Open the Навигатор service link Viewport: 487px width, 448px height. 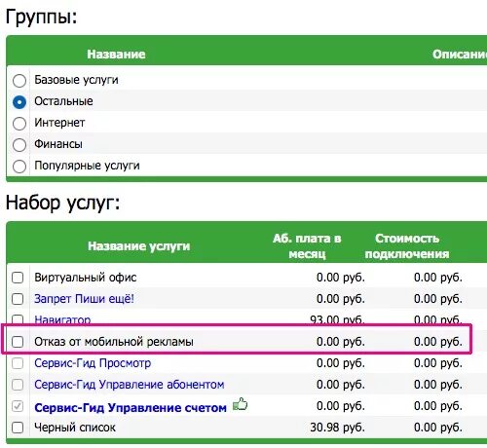point(62,319)
